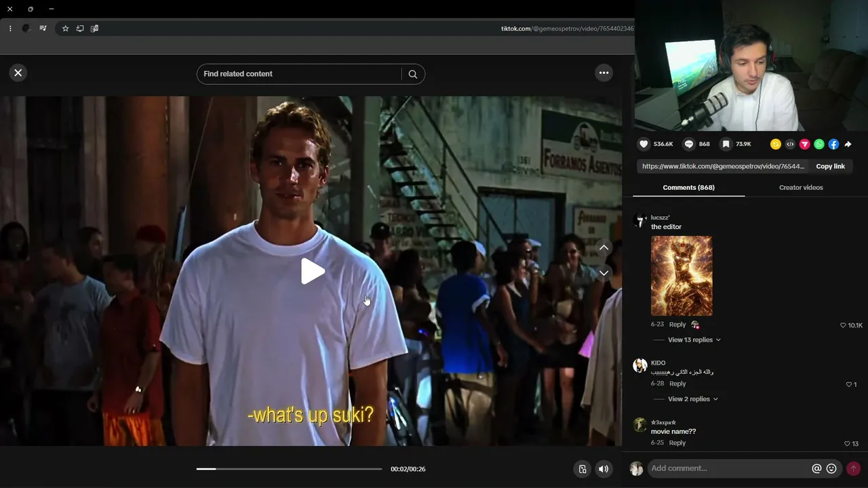Open the browser three-dot menu

point(10,28)
